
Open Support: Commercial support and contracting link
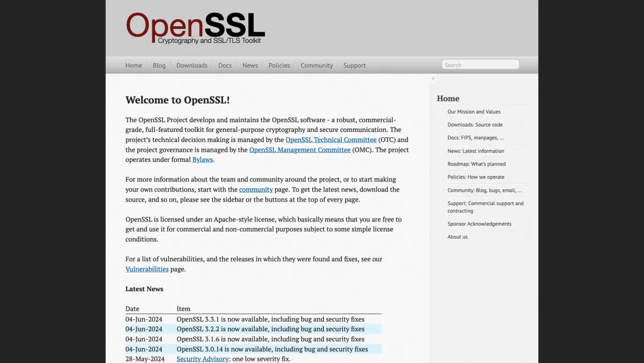(x=486, y=207)
